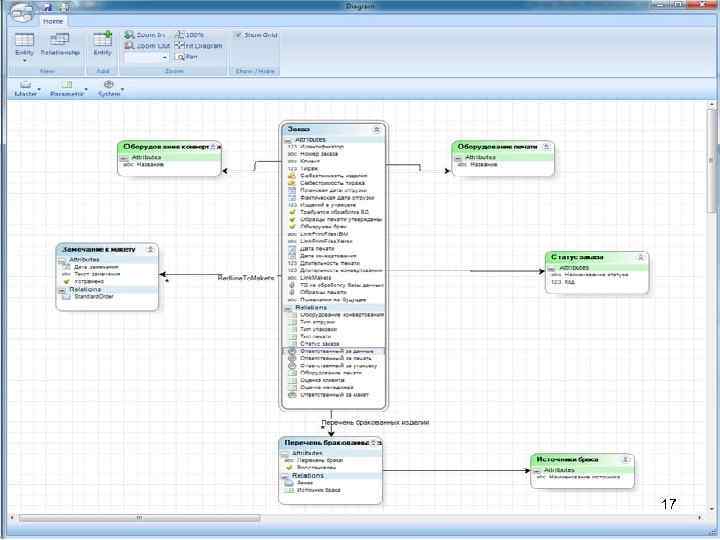
Task: Choose the Relationship tool in the ribbon
Action: tap(60, 45)
